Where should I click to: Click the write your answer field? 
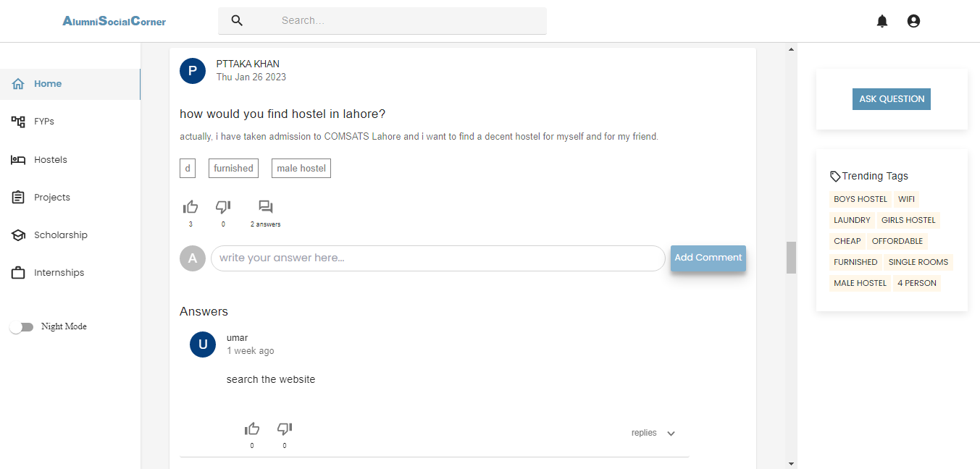coord(437,258)
